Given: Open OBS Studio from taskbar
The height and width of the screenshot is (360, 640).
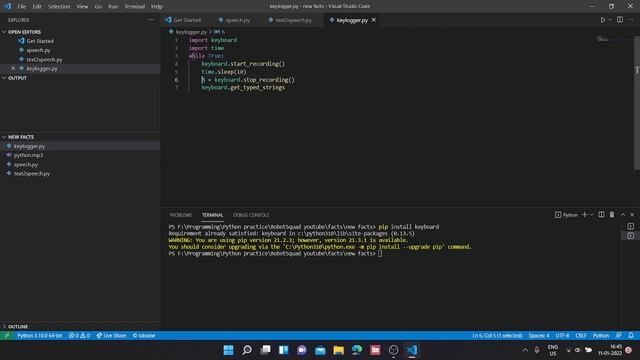Looking at the screenshot, I should [x=393, y=350].
